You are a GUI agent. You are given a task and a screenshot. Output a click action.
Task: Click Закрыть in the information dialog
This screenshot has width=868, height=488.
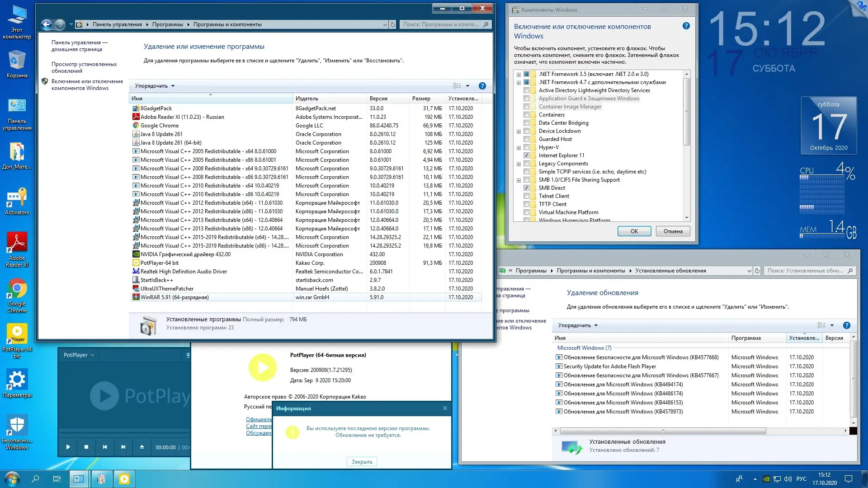[x=362, y=462]
